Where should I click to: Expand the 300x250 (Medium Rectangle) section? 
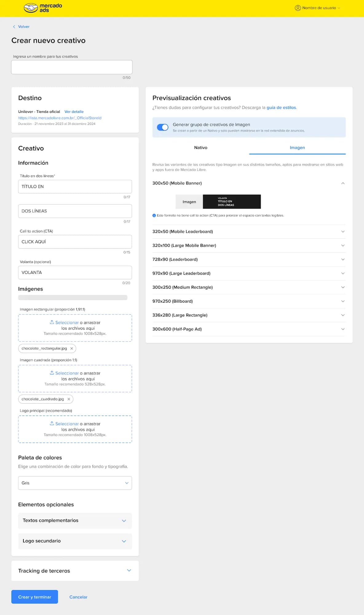[343, 287]
